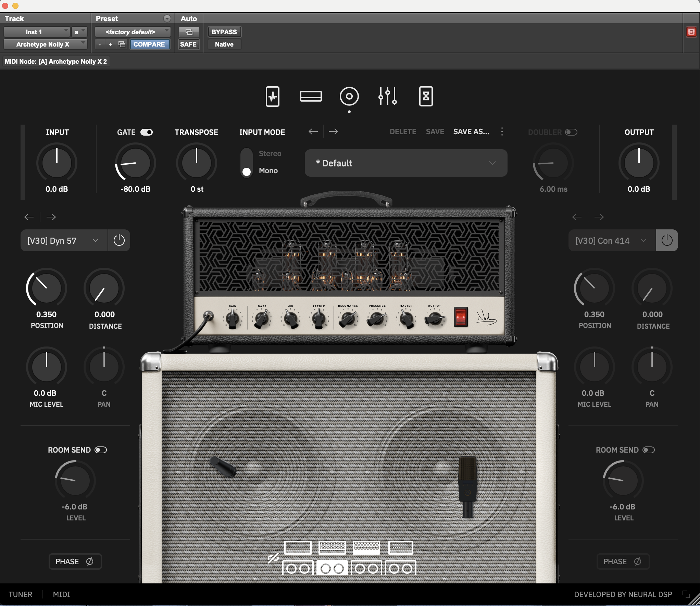Open the EQ sliders section icon
Screen dimensions: 700x606
tap(387, 97)
